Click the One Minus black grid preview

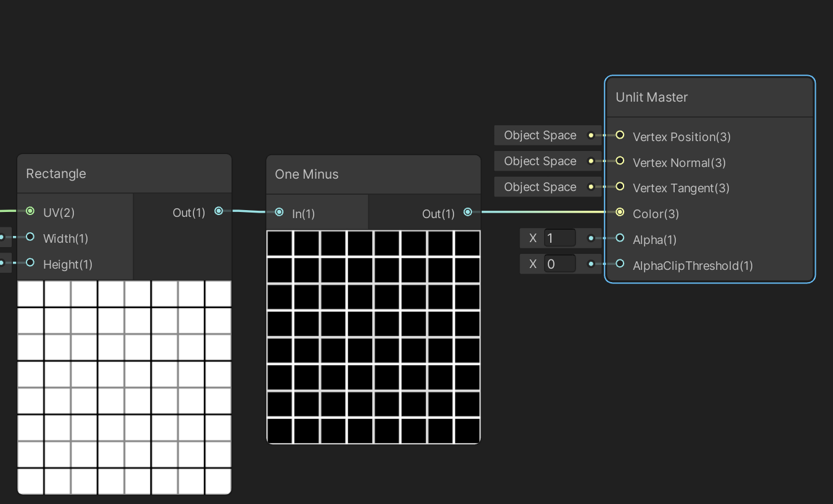click(373, 337)
